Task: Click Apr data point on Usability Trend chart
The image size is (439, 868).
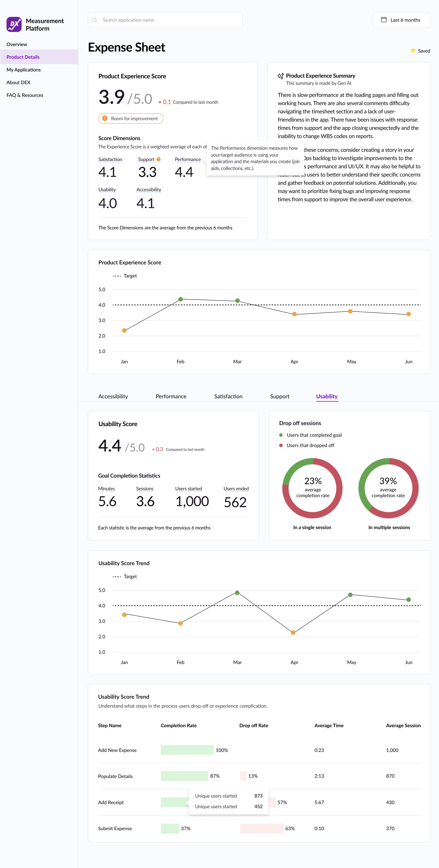Action: point(293,632)
